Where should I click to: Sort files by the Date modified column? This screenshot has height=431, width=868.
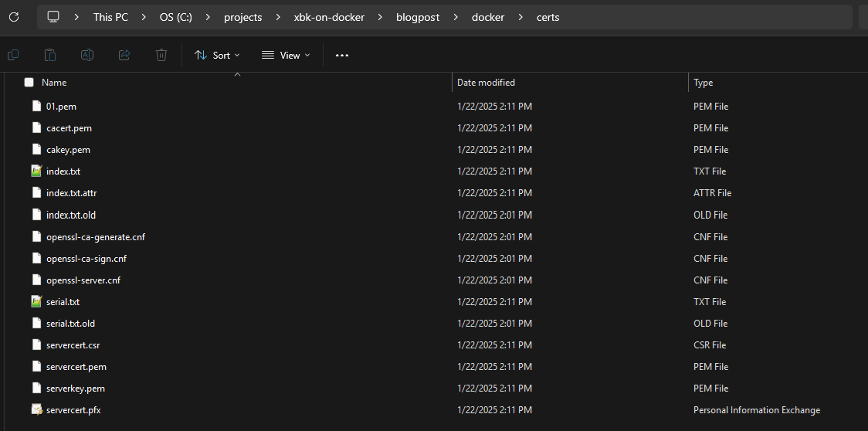(486, 83)
